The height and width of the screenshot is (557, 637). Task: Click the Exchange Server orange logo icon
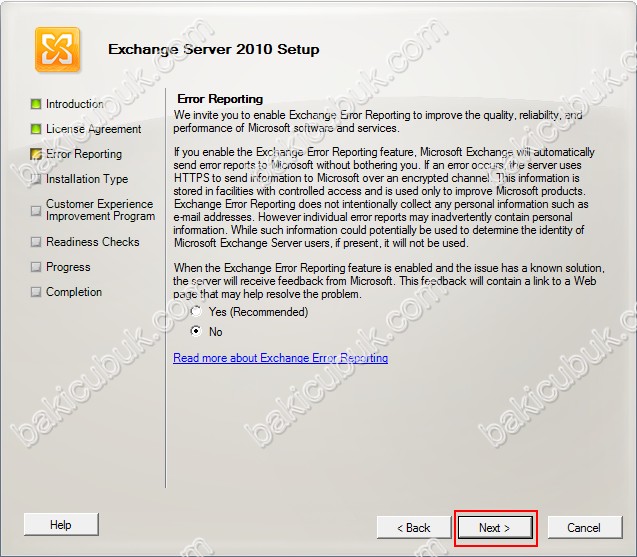tap(57, 49)
